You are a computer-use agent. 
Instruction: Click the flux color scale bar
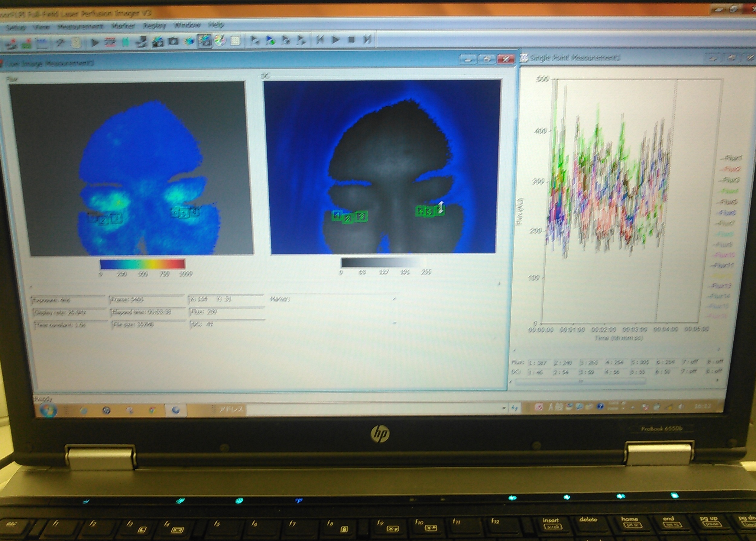pyautogui.click(x=142, y=264)
